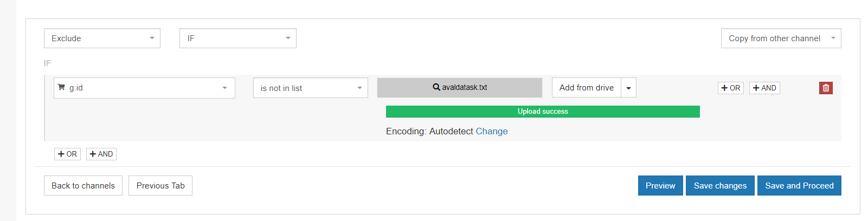Screen dimensions: 868x221
Task: Click the Change encoding link
Action: click(491, 131)
